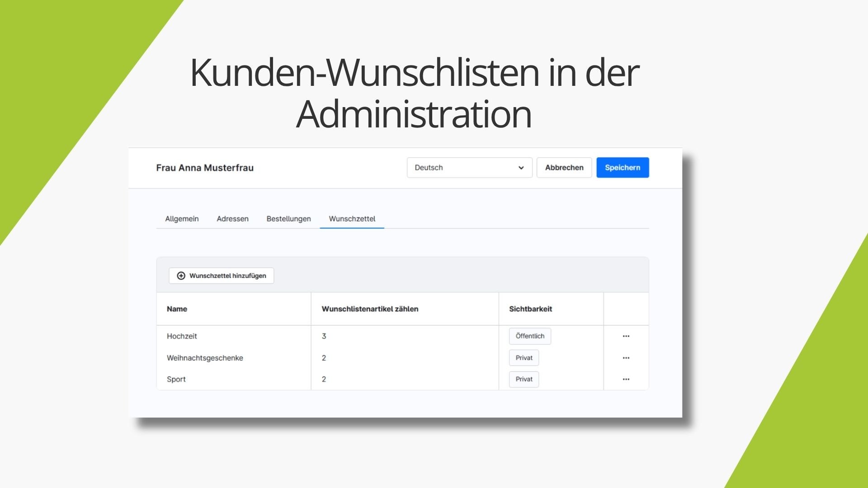This screenshot has height=488, width=868.
Task: Select the Wunschzettel tab
Action: pyautogui.click(x=352, y=219)
